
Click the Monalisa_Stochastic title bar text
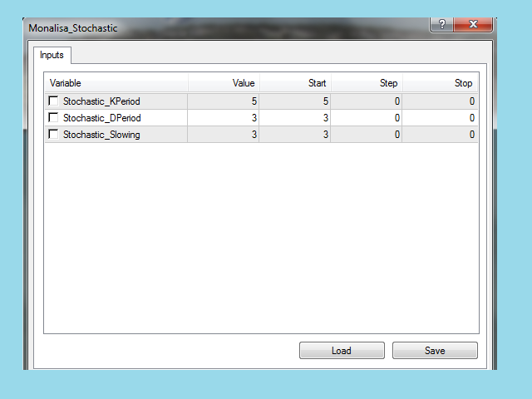[x=73, y=28]
